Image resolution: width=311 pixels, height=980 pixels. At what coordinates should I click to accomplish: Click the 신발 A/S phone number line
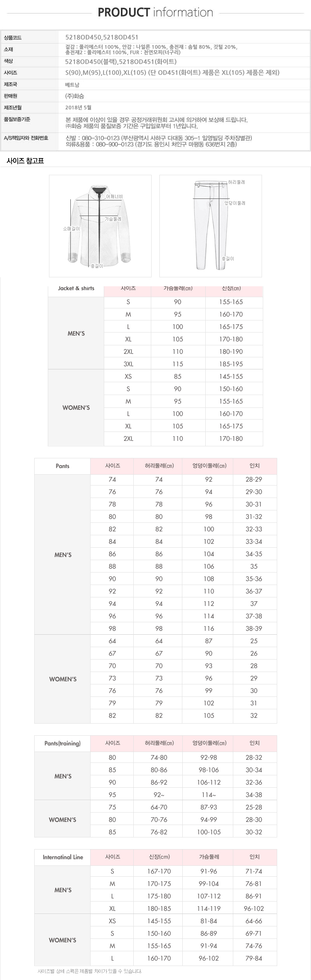(x=159, y=138)
